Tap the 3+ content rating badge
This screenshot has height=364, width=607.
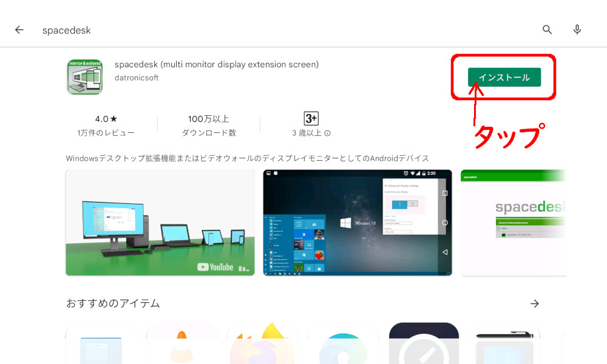(311, 118)
